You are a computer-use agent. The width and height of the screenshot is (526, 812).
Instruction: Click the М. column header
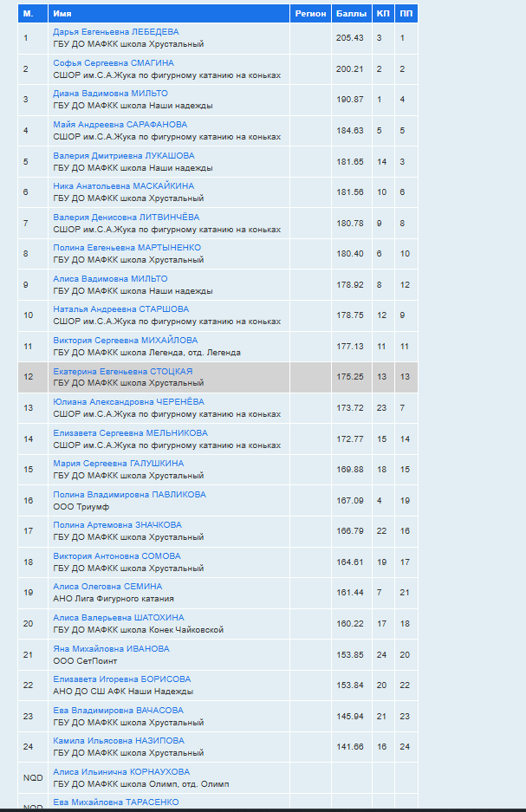pos(33,14)
